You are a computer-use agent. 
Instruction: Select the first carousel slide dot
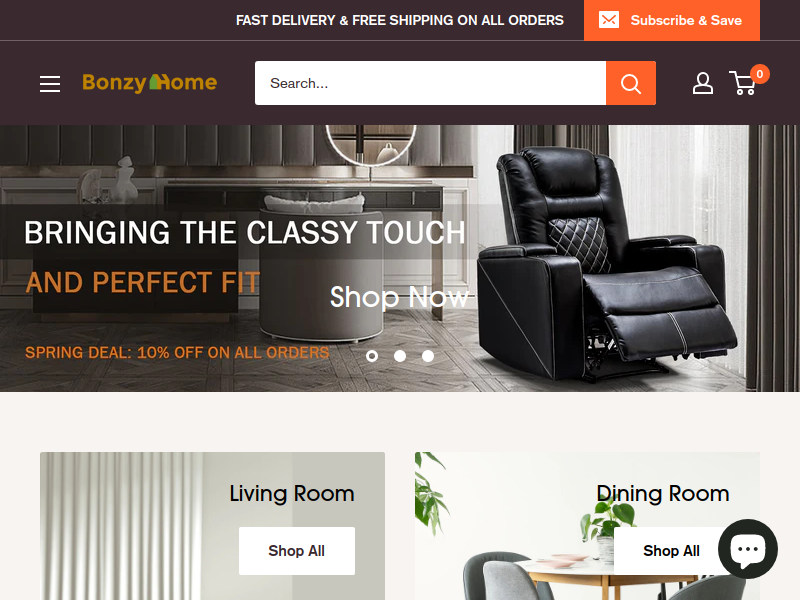[372, 356]
